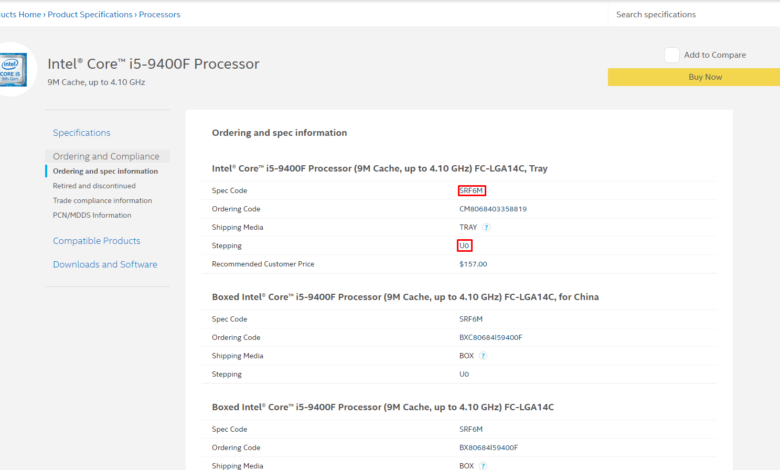Open the Product Specifications breadcrumb link
This screenshot has height=470, width=780.
tap(90, 14)
